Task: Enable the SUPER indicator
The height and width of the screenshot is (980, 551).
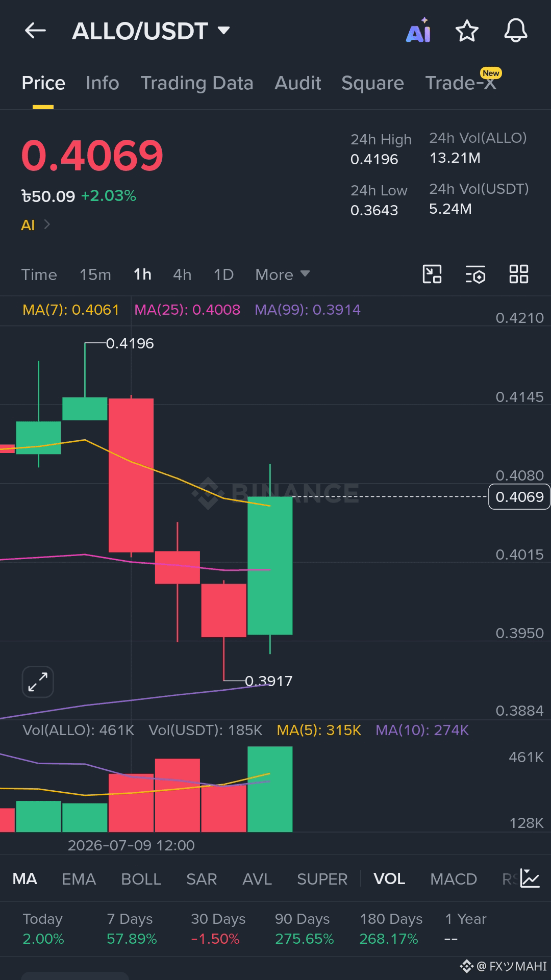Action: click(322, 879)
